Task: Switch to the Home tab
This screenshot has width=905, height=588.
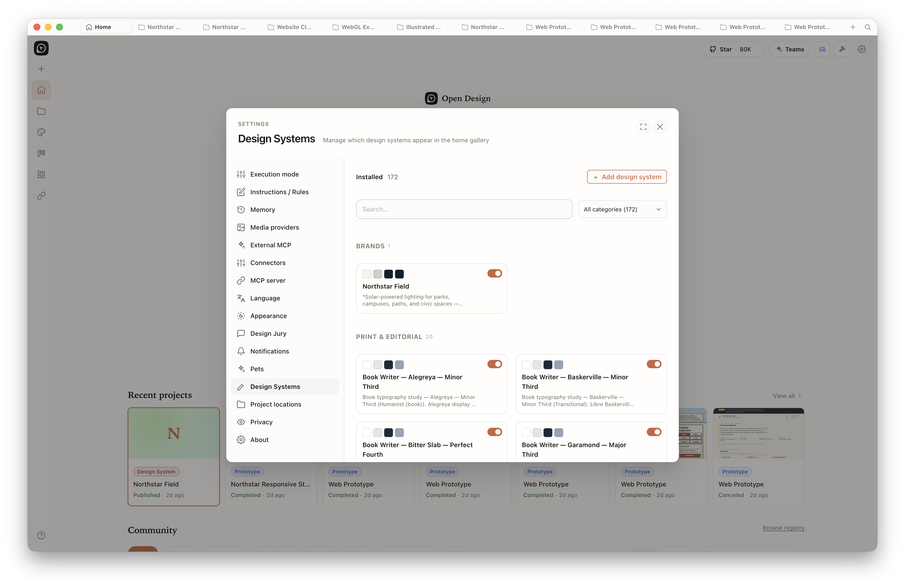Action: 106,27
